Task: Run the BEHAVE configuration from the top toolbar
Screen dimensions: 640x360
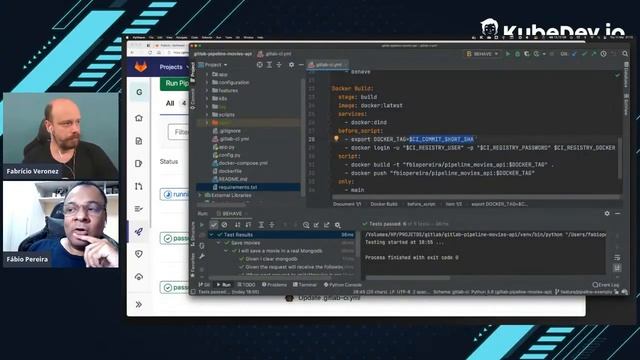Action: 508,53
